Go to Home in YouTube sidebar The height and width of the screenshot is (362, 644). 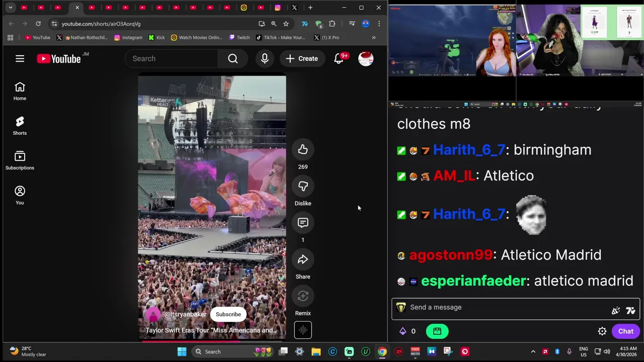point(20,92)
